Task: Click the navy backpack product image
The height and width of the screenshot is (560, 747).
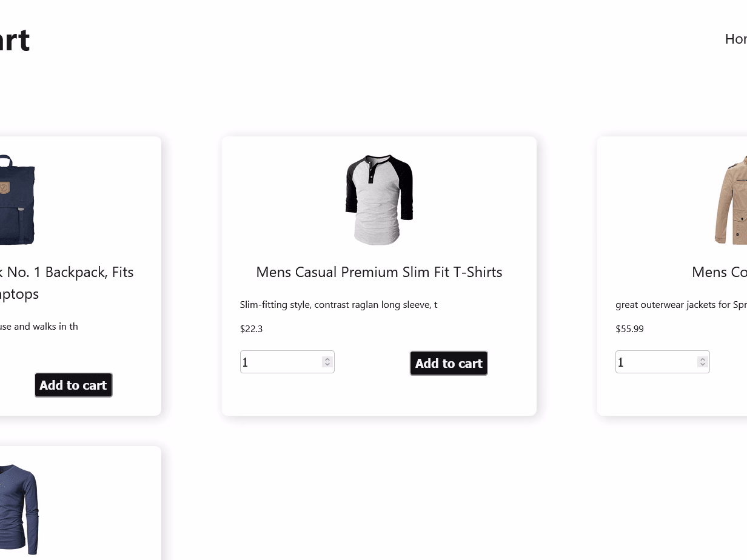Action: point(18,200)
